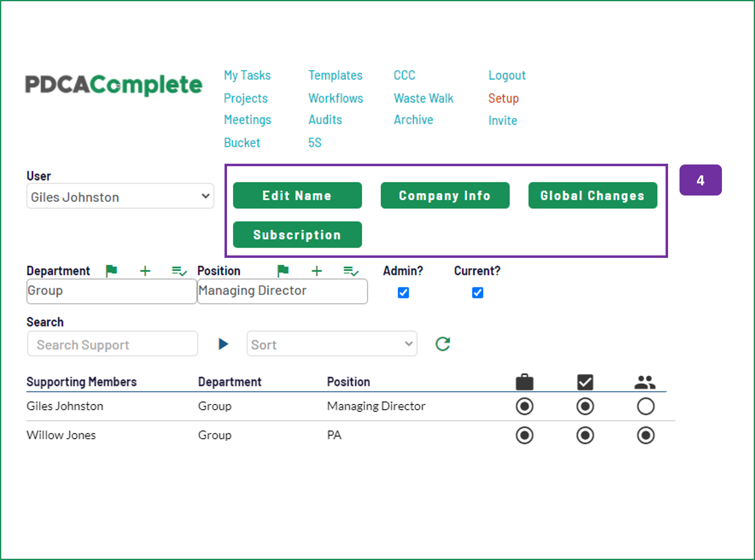Select Willow Jones checkmark column radio
The width and height of the screenshot is (755, 560).
click(x=585, y=435)
